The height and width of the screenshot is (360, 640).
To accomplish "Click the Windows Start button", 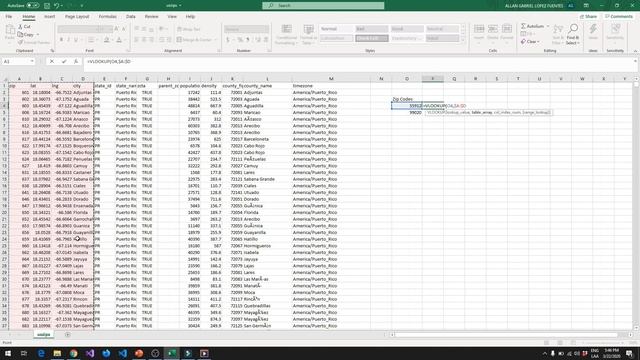I will [x=8, y=353].
